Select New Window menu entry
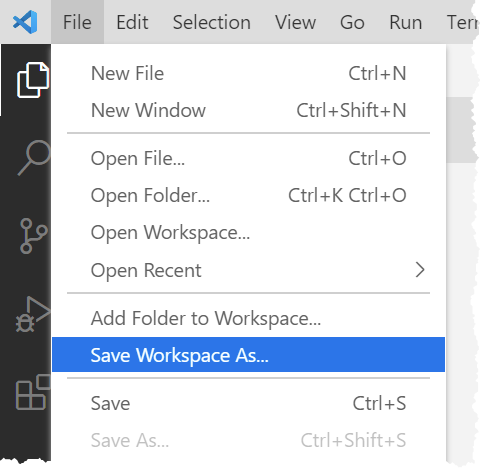The height and width of the screenshot is (468, 481). pyautogui.click(x=248, y=110)
